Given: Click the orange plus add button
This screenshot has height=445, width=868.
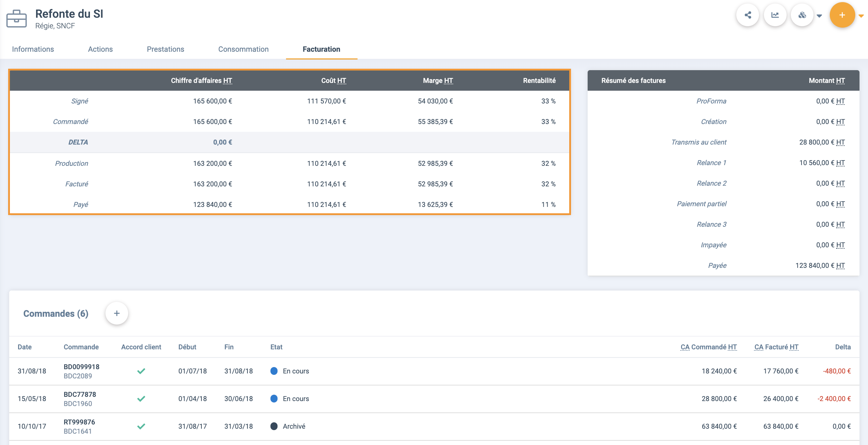Looking at the screenshot, I should click(x=842, y=15).
